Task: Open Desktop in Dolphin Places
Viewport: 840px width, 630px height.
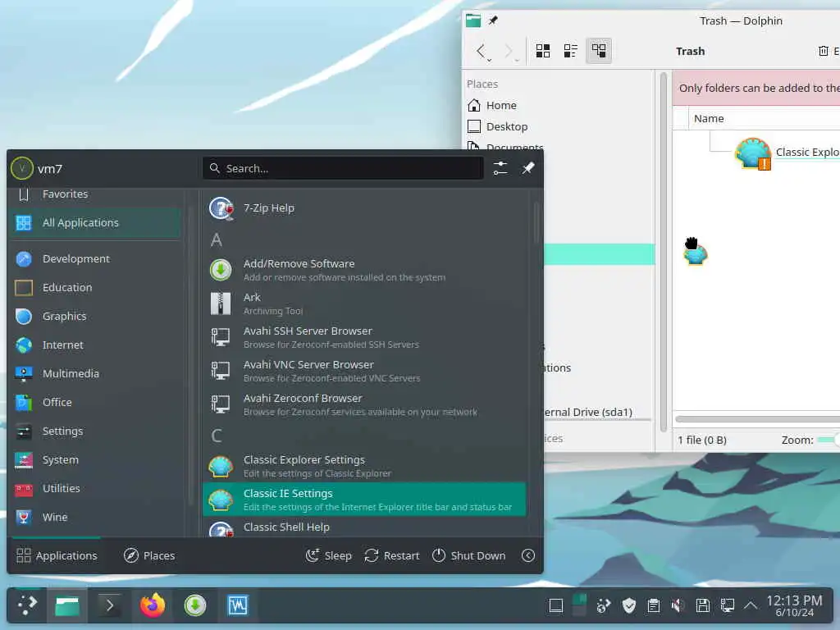Action: coord(557,127)
